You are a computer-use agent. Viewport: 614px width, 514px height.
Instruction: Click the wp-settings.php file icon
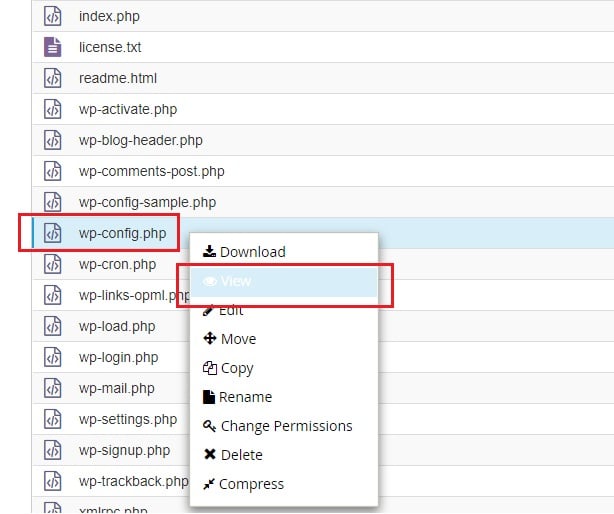pos(53,419)
